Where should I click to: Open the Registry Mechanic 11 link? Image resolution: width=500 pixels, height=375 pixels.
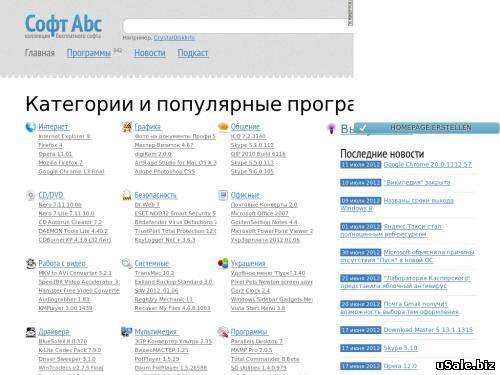click(x=164, y=299)
